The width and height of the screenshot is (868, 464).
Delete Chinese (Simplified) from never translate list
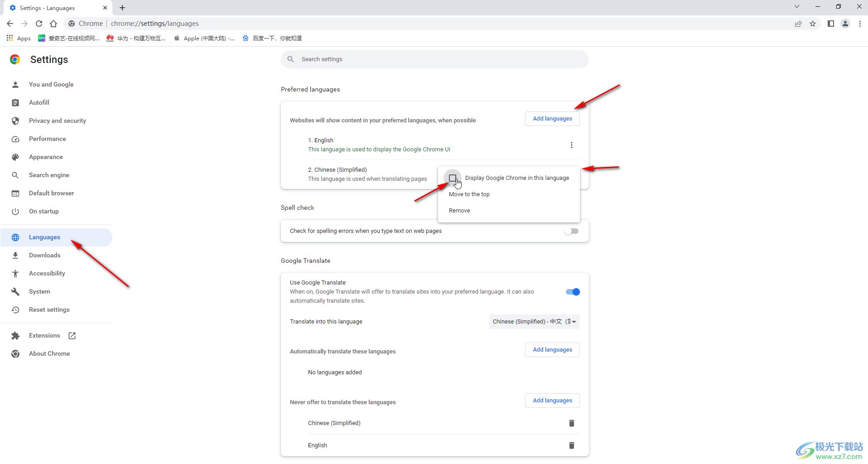point(572,423)
